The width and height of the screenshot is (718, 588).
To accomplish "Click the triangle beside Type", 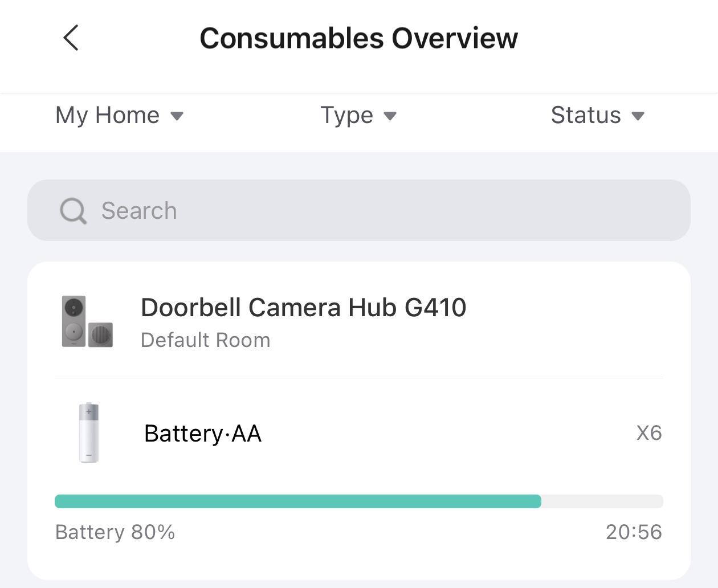I will click(x=390, y=116).
